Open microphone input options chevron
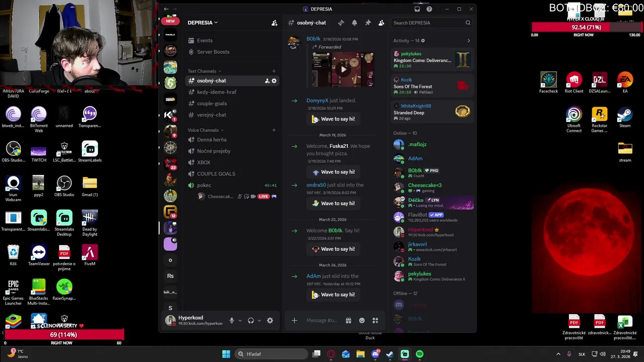The height and width of the screenshot is (362, 644). (x=240, y=320)
